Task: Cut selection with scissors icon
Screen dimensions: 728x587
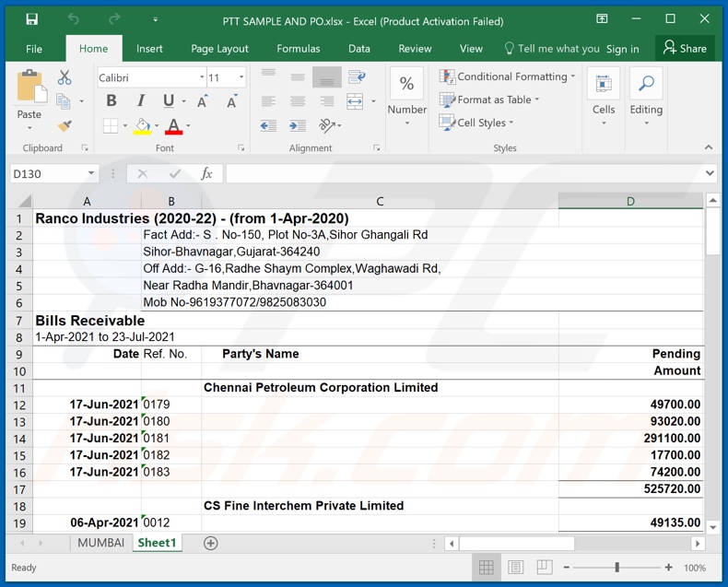Action: coord(65,77)
